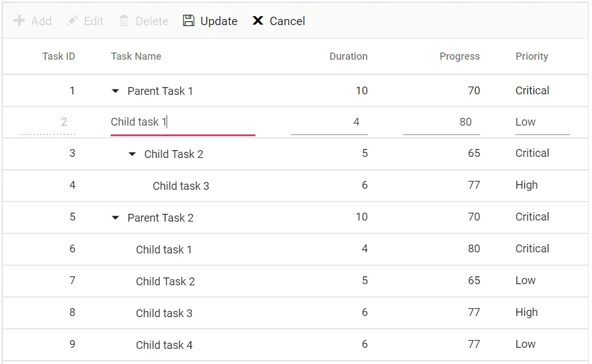Click the Cancel toolbar button
The width and height of the screenshot is (592, 364).
click(278, 21)
